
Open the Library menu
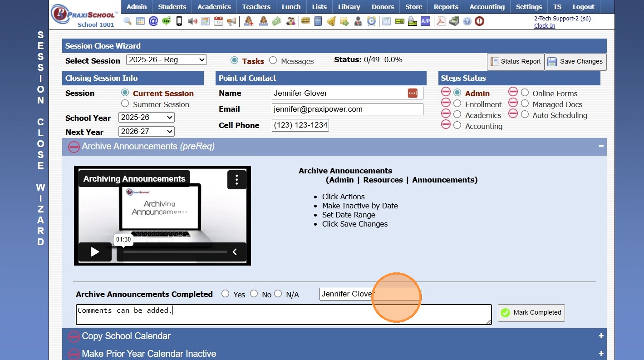[x=349, y=7]
